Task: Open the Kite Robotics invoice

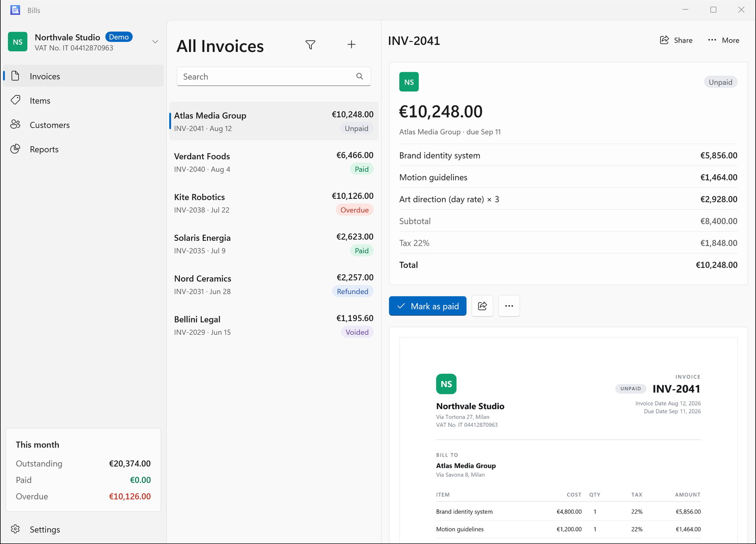Action: pos(274,203)
